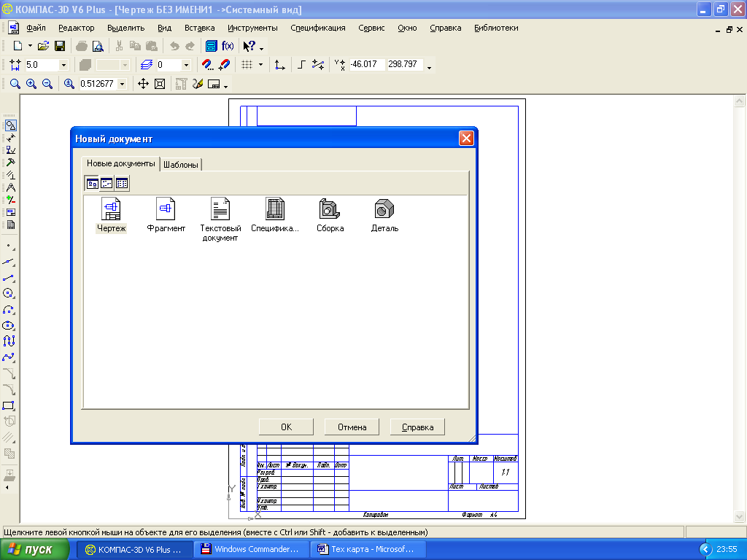This screenshot has width=747, height=560.
Task: Click the Open file folder icon
Action: click(43, 46)
